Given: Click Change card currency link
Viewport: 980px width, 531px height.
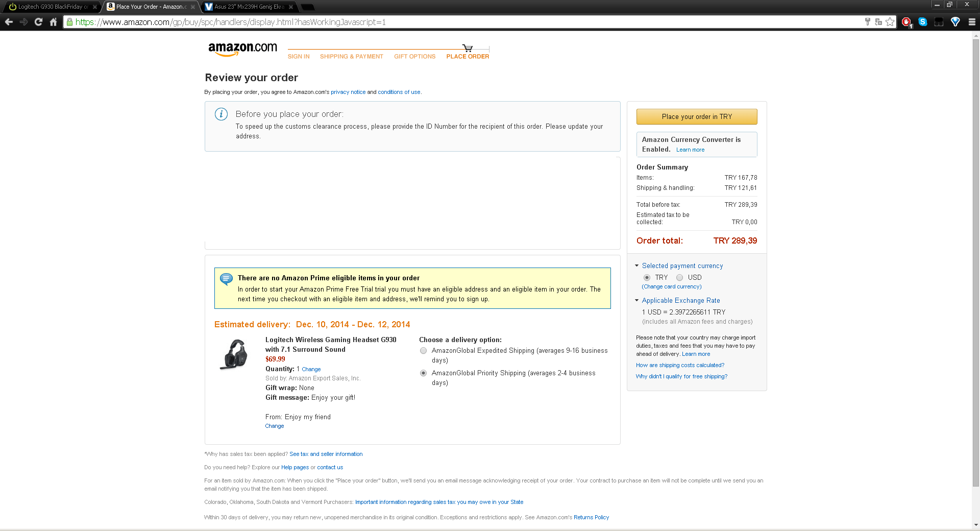Looking at the screenshot, I should click(672, 287).
